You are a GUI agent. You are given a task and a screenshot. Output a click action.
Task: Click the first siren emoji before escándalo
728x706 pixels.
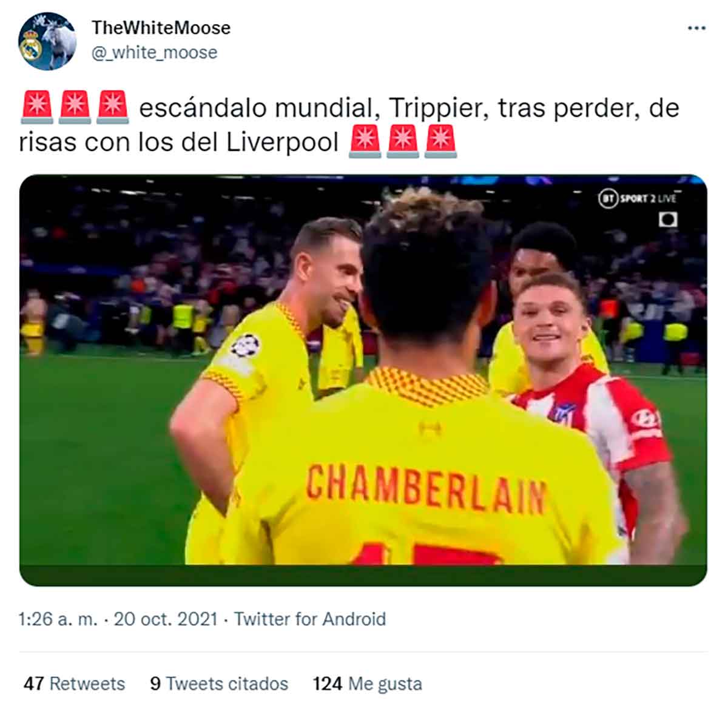38,107
